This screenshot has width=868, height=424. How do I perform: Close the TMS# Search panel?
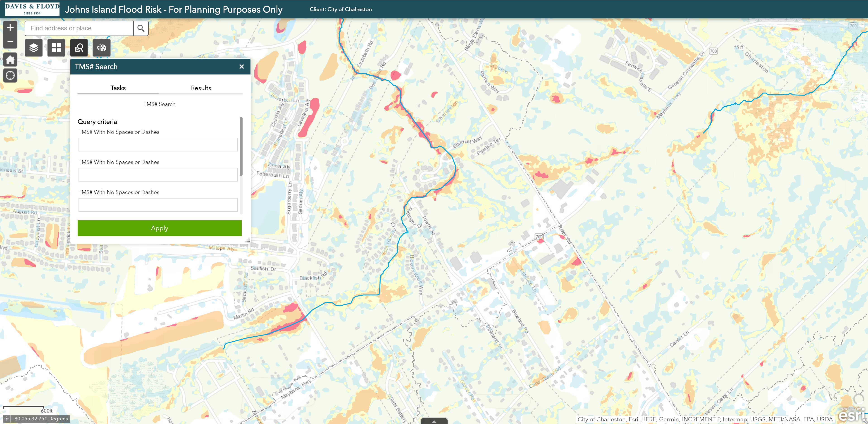242,67
